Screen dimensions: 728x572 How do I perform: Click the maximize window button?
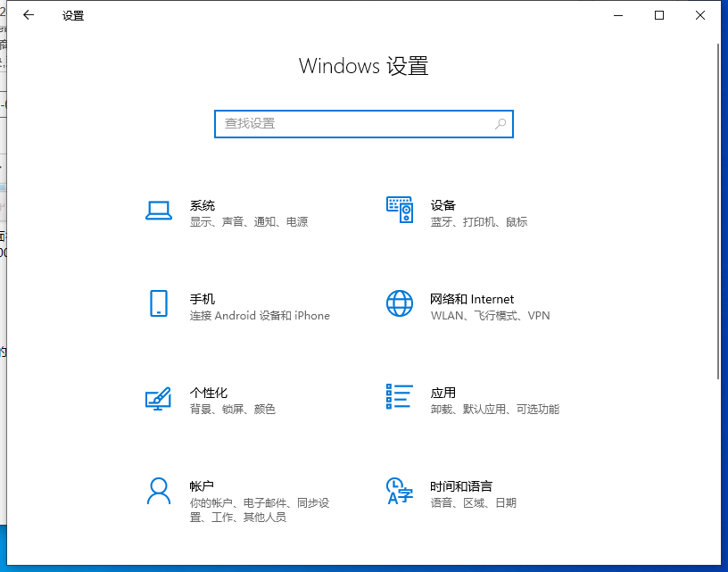659,15
